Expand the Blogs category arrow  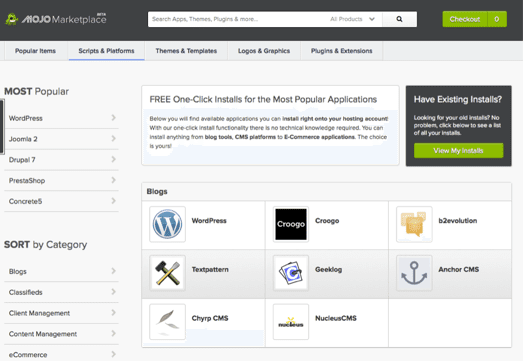click(113, 271)
